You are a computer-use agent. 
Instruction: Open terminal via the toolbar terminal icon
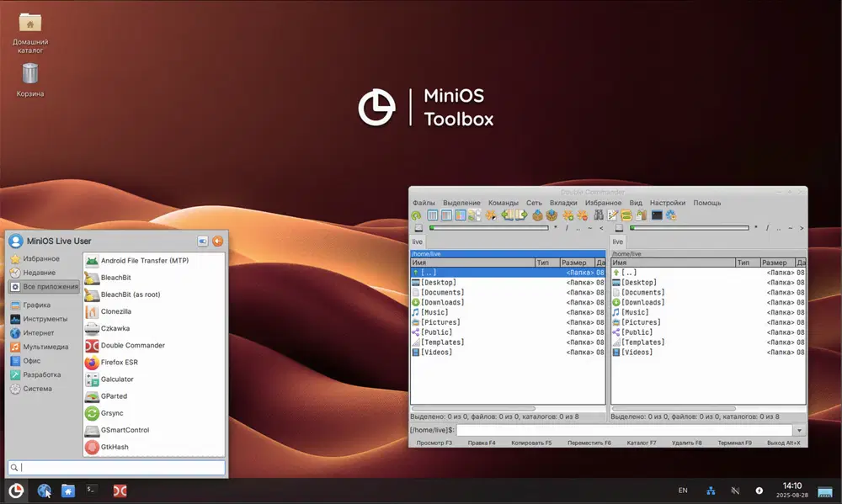(x=657, y=215)
